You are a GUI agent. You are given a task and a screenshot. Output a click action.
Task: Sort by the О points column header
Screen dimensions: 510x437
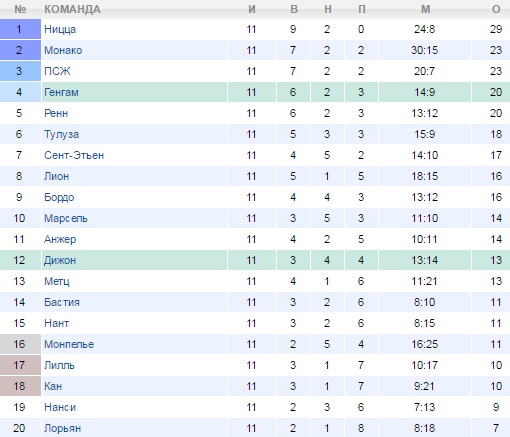(x=496, y=9)
